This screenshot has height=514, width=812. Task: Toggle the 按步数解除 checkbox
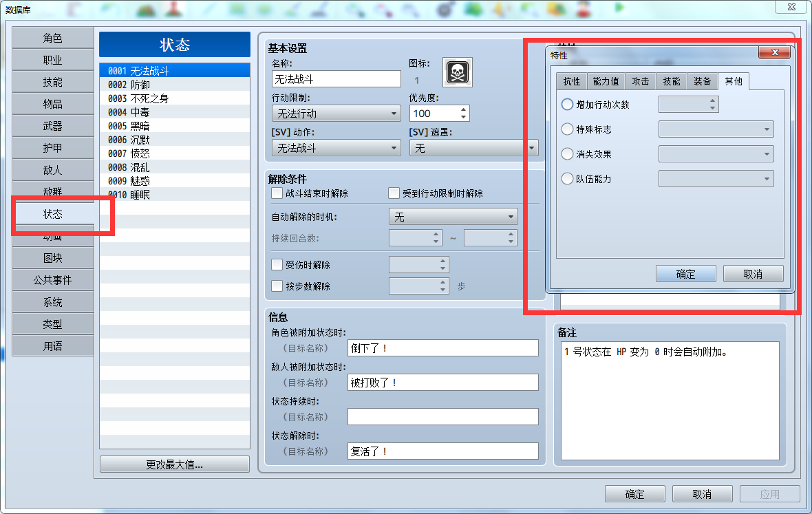tap(277, 286)
